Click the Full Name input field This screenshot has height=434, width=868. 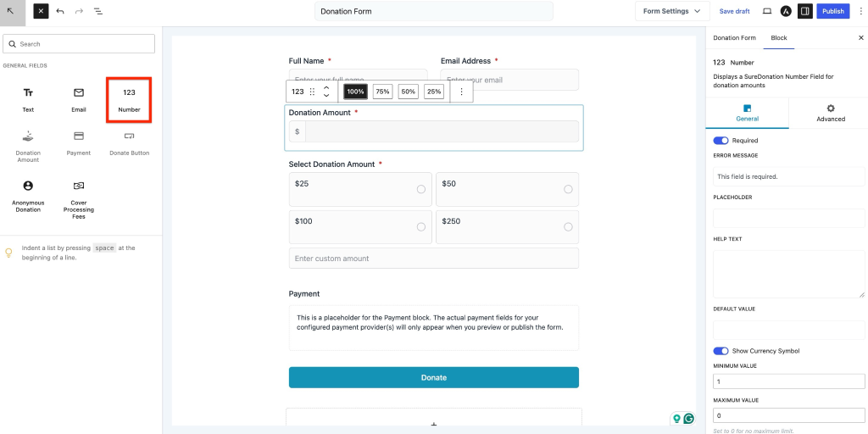359,80
